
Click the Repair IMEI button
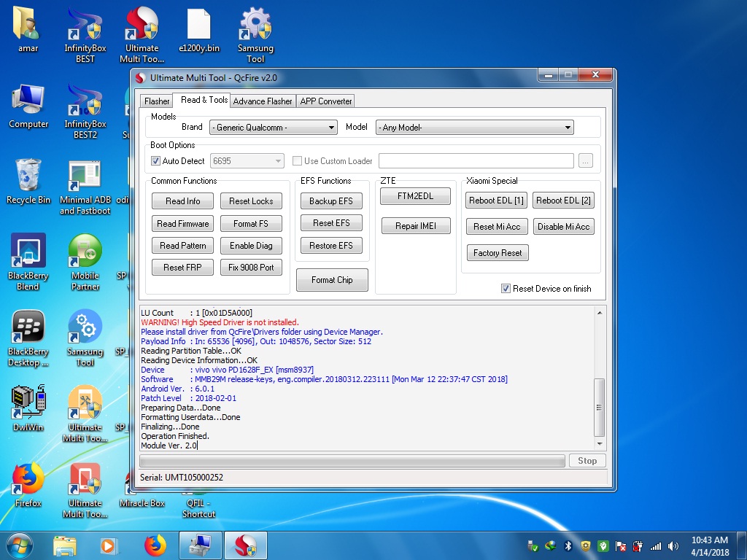click(x=416, y=226)
